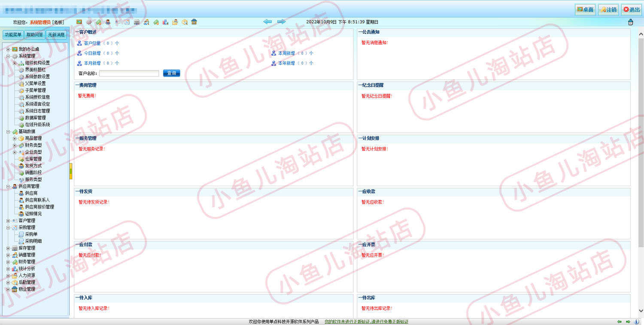Viewport: 644px width, 325px height.
Task: Click the supplier management person toolbar icon
Action: (108, 22)
